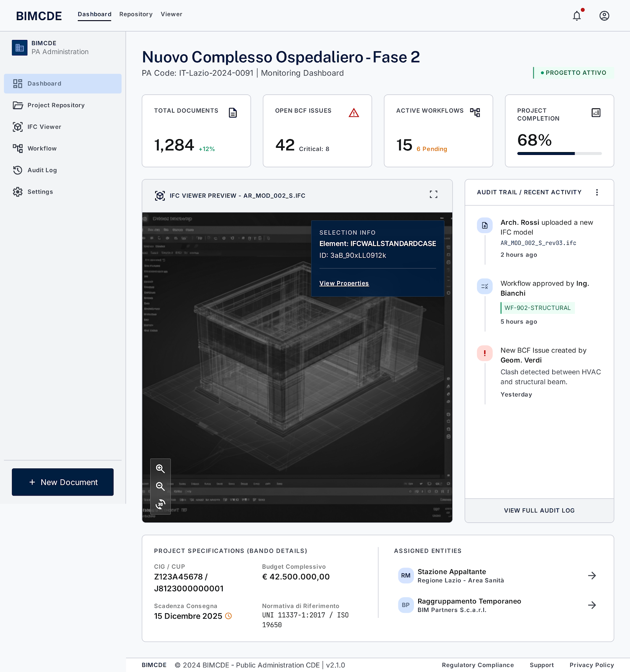Click the Element: IFCWALLSTANDARDCASE text
The height and width of the screenshot is (672, 630).
378,244
